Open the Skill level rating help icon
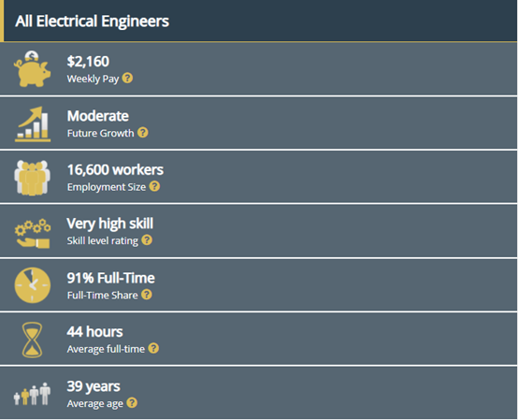The height and width of the screenshot is (420, 518). (x=147, y=240)
